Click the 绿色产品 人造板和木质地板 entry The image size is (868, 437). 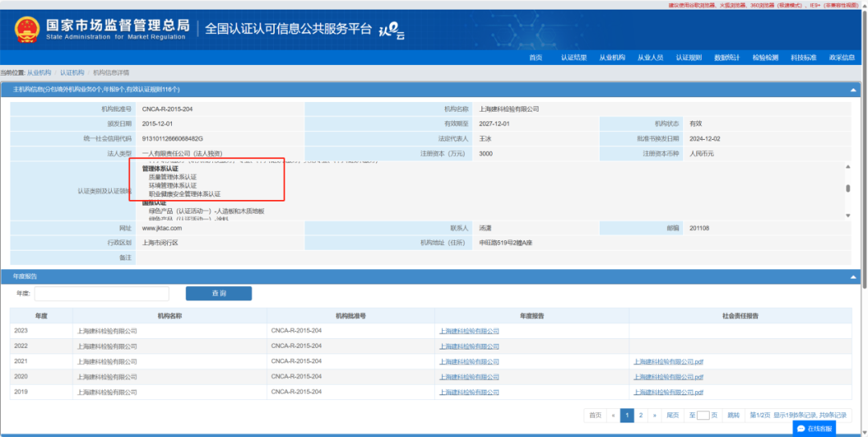207,210
